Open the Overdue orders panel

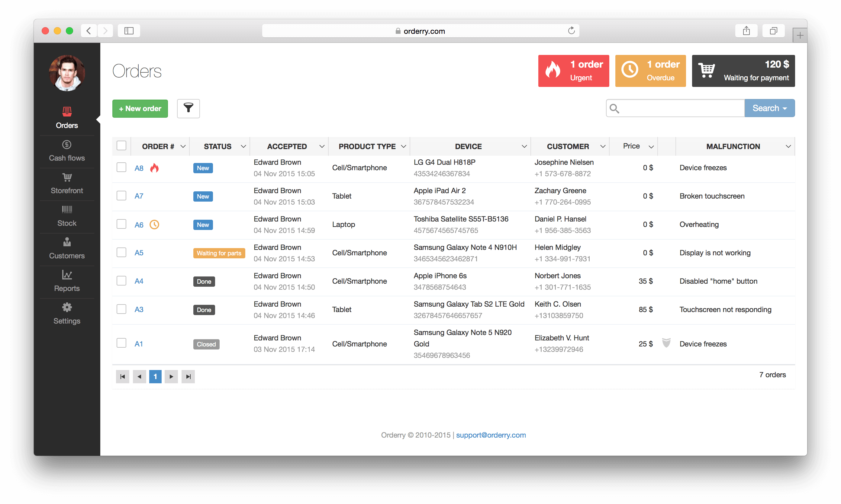650,71
